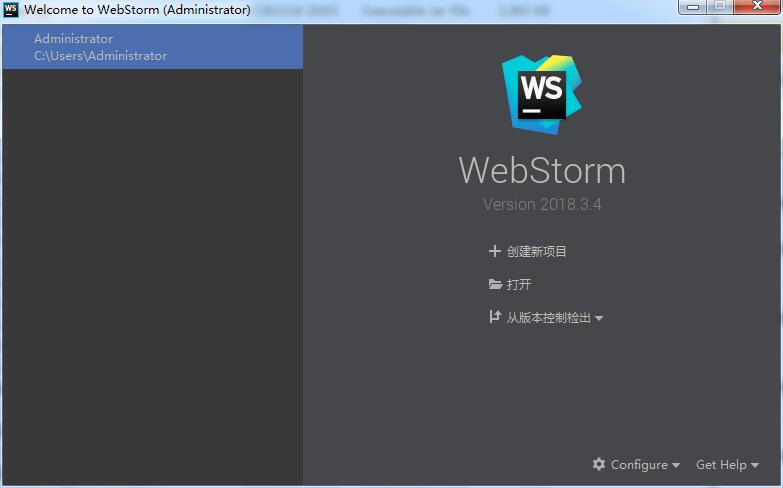
Task: Click the C:\Users\Administrator path text
Action: point(100,56)
